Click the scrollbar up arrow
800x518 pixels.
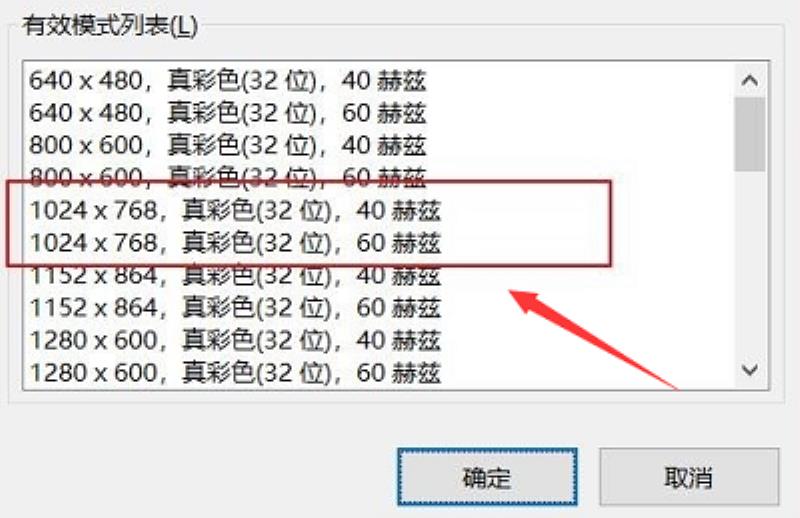pyautogui.click(x=749, y=81)
